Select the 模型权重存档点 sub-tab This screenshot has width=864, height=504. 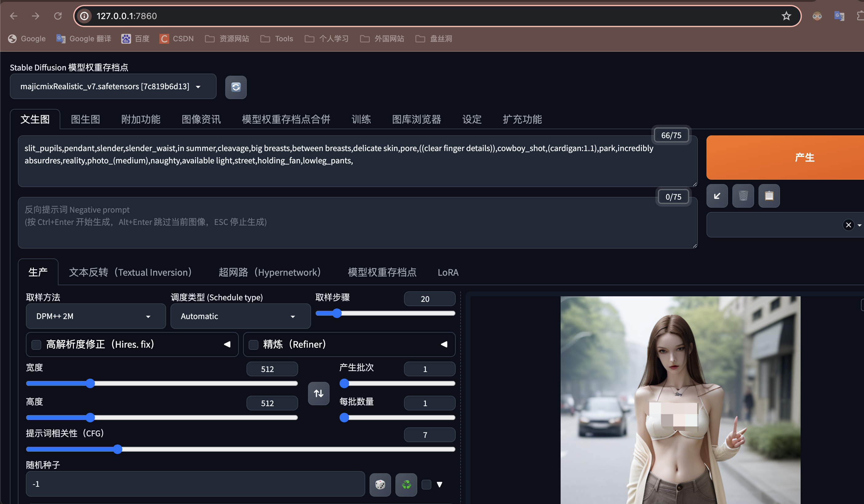click(x=382, y=272)
